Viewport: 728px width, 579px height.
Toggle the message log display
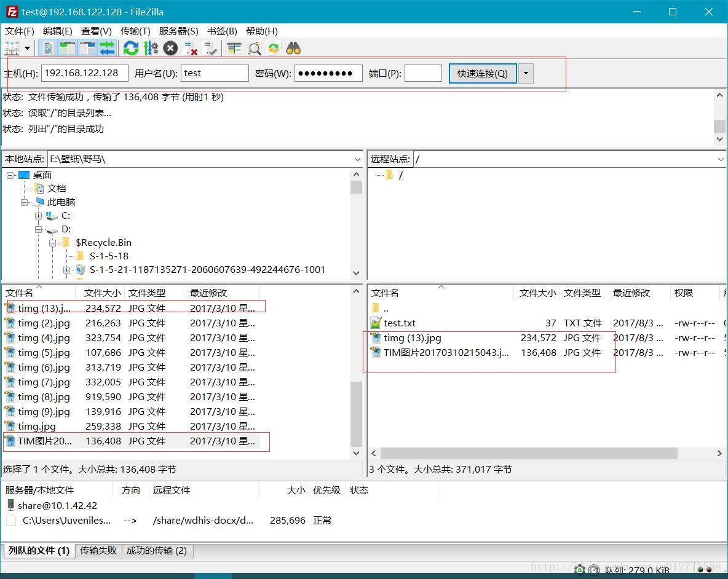point(48,48)
